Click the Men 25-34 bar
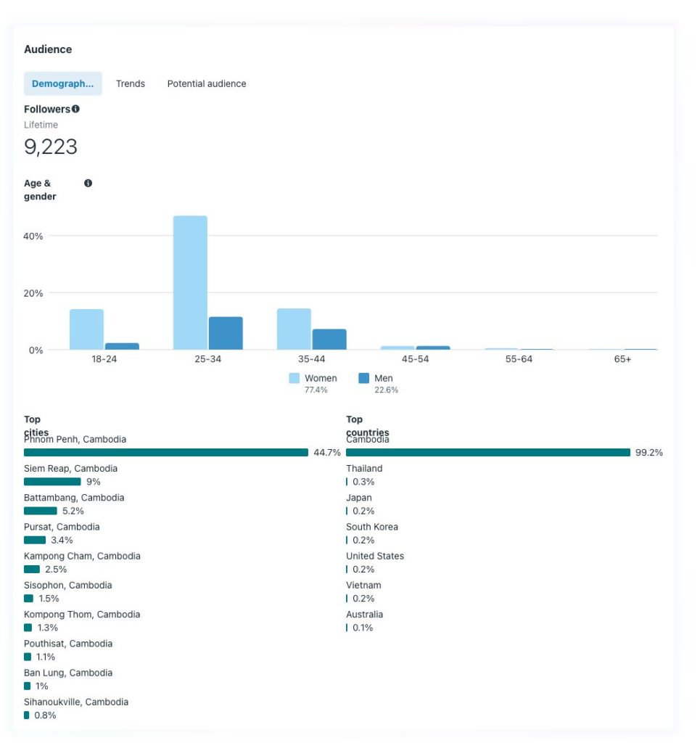This screenshot has height=743, width=700. (226, 333)
